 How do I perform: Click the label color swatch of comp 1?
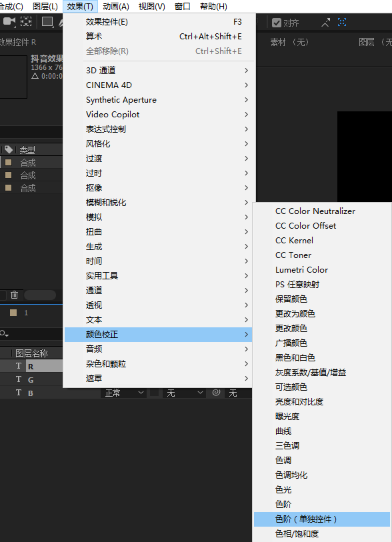coord(13,313)
